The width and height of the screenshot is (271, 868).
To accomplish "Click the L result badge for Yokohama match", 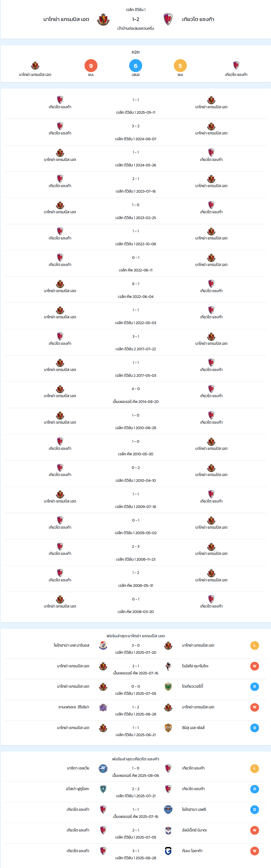I will tap(254, 645).
